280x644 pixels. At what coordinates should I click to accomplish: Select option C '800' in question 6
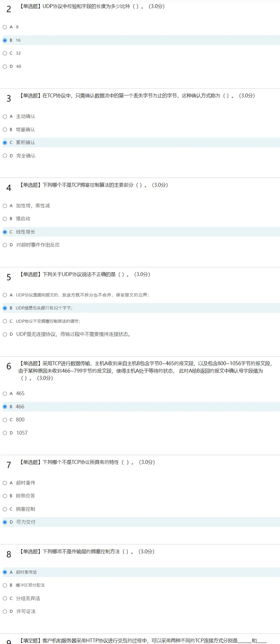(5, 420)
